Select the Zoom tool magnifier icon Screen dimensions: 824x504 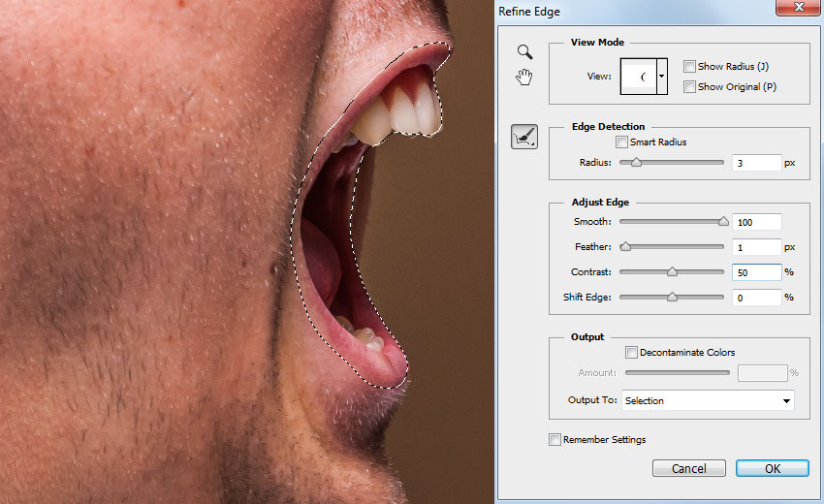[524, 51]
